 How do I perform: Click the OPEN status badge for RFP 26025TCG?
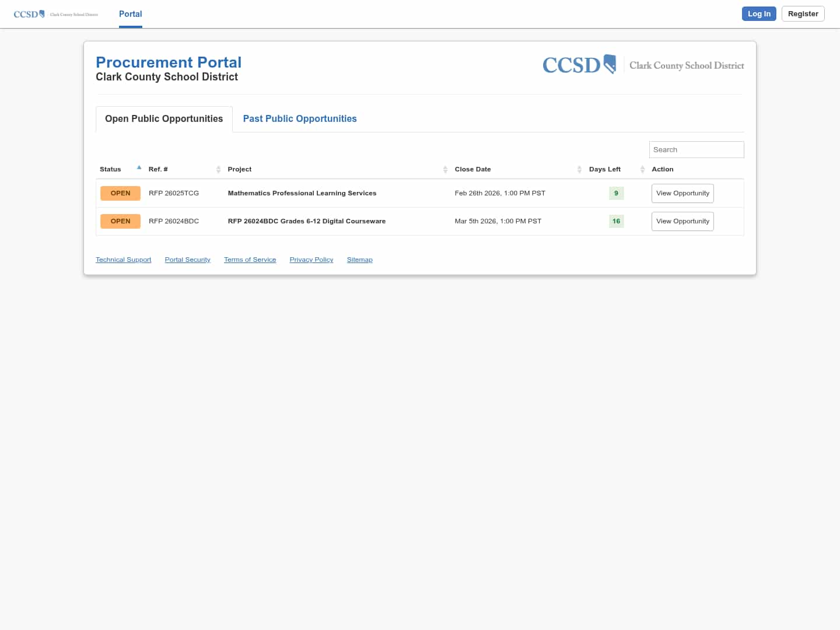coord(120,193)
